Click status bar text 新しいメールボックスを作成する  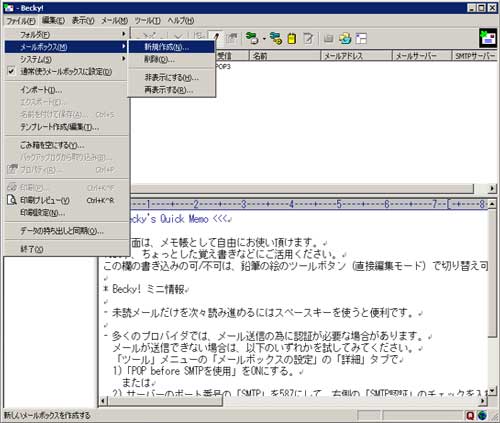coord(47,415)
